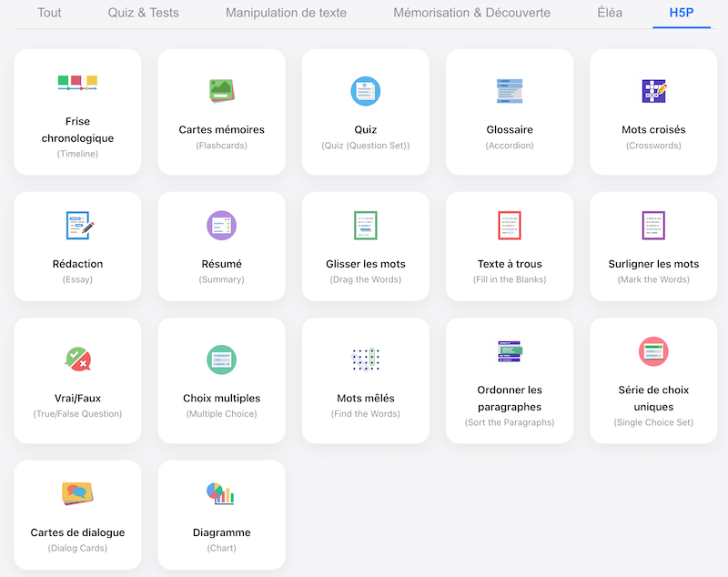Select the Cartes mémoires flashcards icon
This screenshot has width=728, height=577.
221,90
